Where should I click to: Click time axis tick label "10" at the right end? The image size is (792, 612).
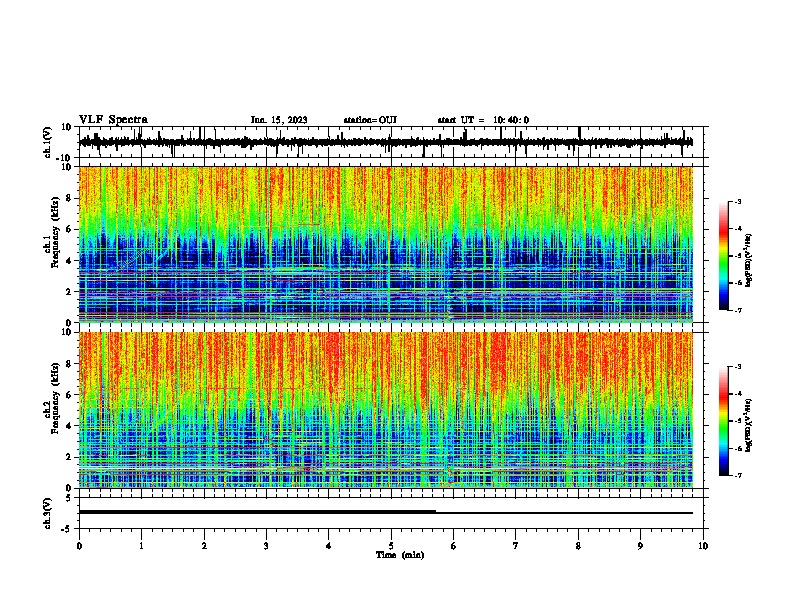click(x=703, y=546)
